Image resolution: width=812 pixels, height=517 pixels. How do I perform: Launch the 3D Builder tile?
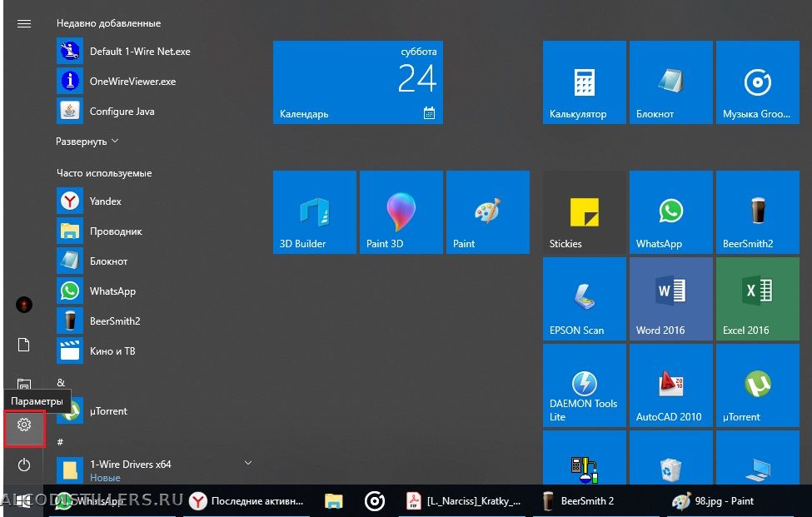(x=314, y=212)
